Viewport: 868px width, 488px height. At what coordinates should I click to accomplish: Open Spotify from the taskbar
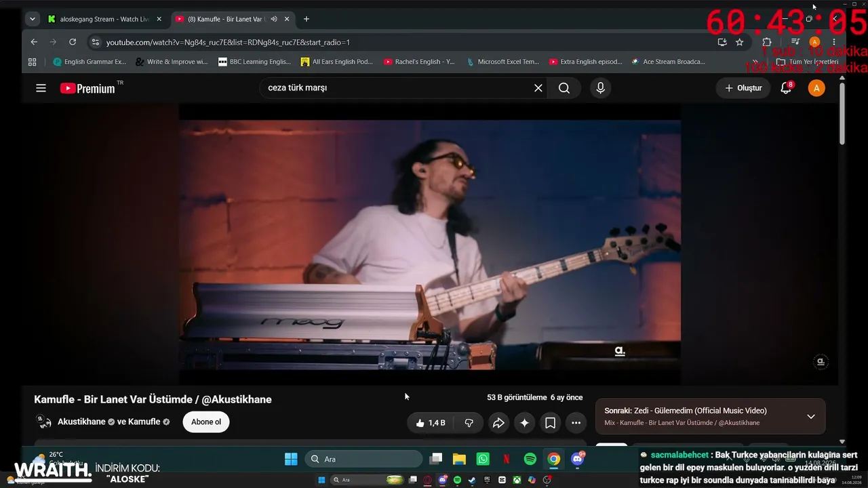tap(530, 459)
